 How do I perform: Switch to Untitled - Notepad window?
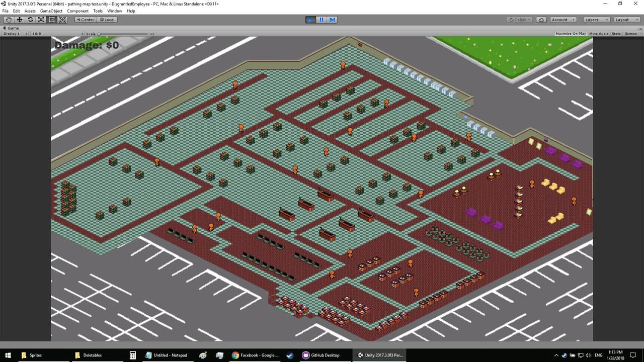pos(167,355)
